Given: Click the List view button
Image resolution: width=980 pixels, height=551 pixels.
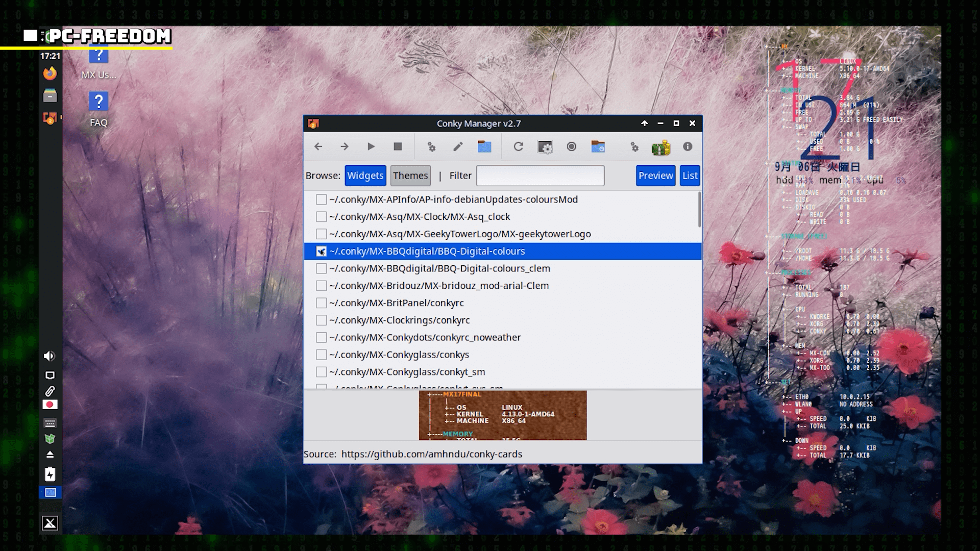Looking at the screenshot, I should click(690, 176).
